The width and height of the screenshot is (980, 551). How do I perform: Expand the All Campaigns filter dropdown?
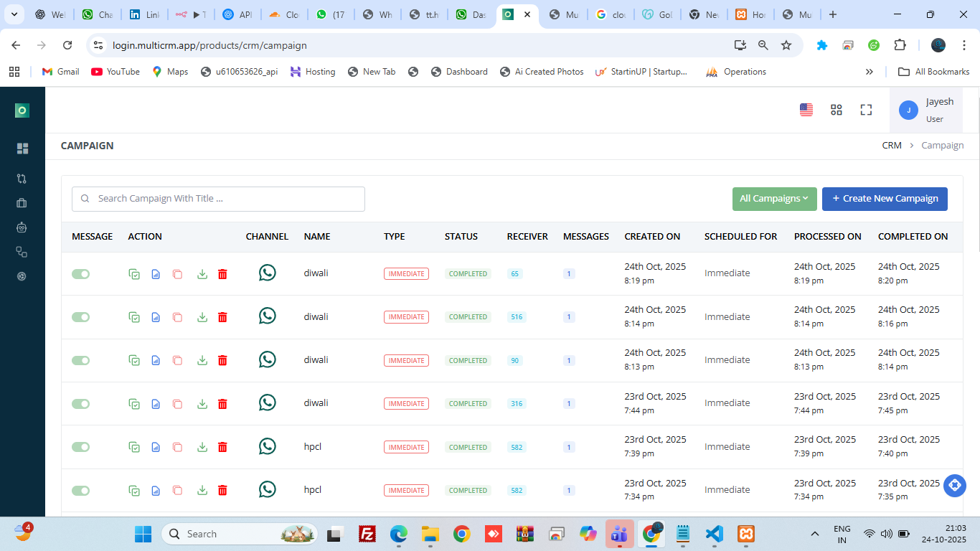tap(774, 199)
